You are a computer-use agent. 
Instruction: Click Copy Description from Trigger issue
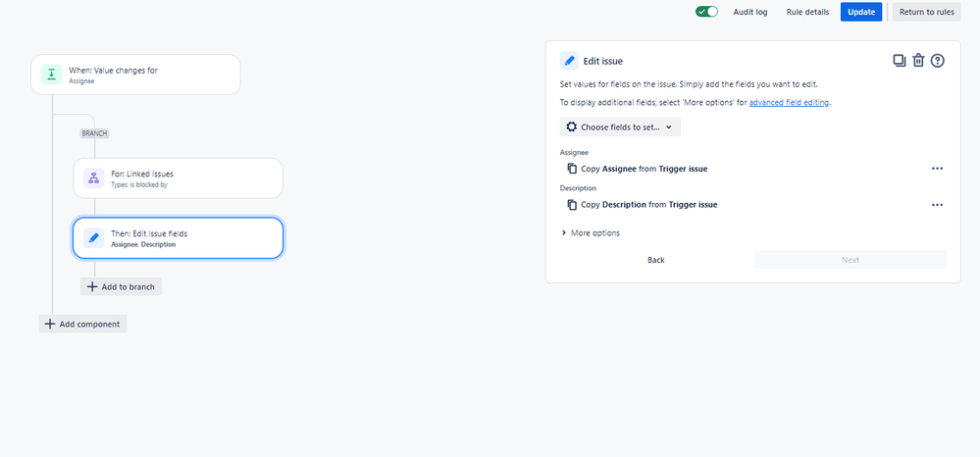649,204
